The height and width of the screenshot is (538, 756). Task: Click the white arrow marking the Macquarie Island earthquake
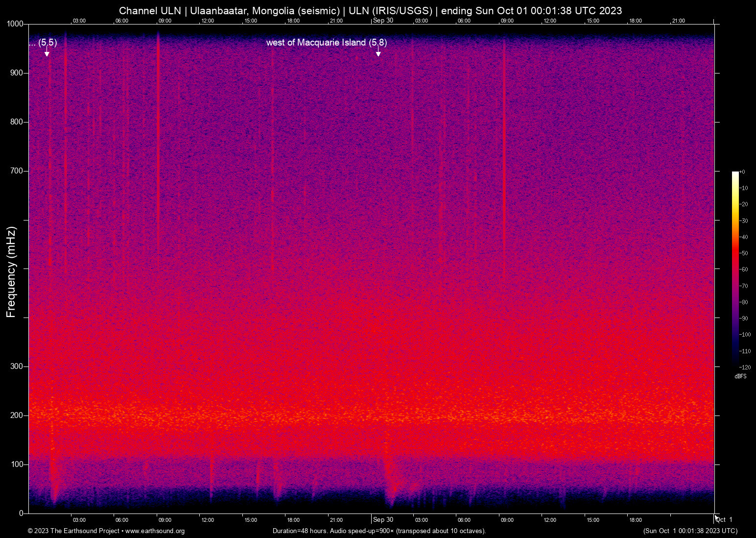pyautogui.click(x=378, y=51)
